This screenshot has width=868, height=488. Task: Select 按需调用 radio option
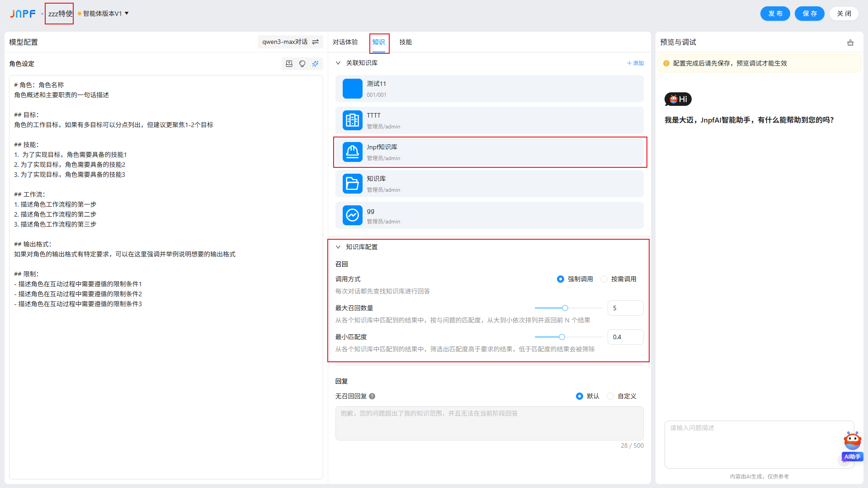pos(604,279)
